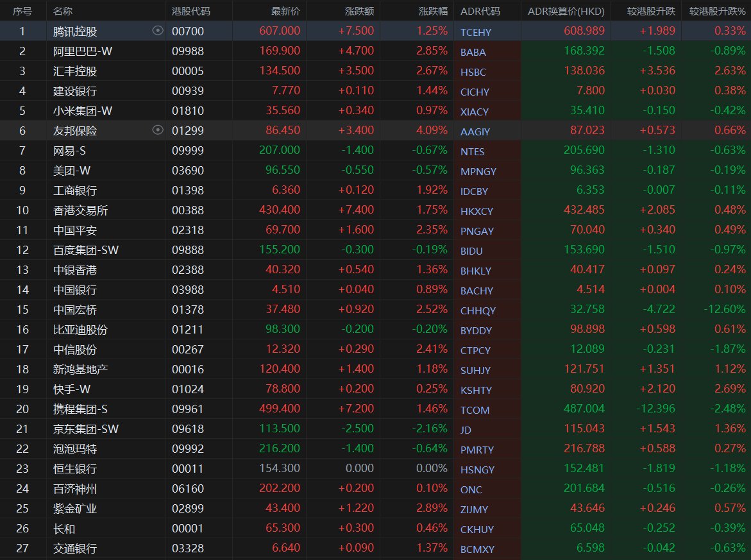Open the 京东集团-SW stock name
The width and height of the screenshot is (751, 560).
click(86, 429)
